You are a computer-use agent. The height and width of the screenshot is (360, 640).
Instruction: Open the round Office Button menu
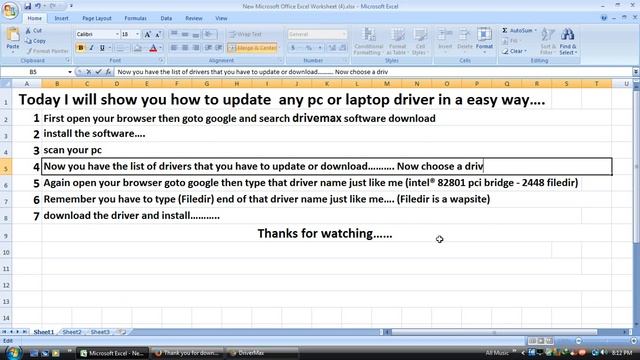(x=9, y=10)
